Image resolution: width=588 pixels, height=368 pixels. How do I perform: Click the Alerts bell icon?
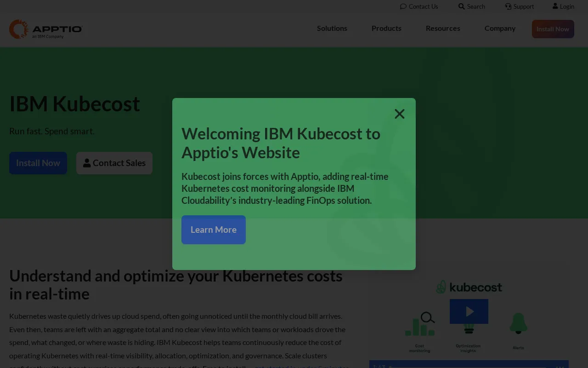coord(518,323)
